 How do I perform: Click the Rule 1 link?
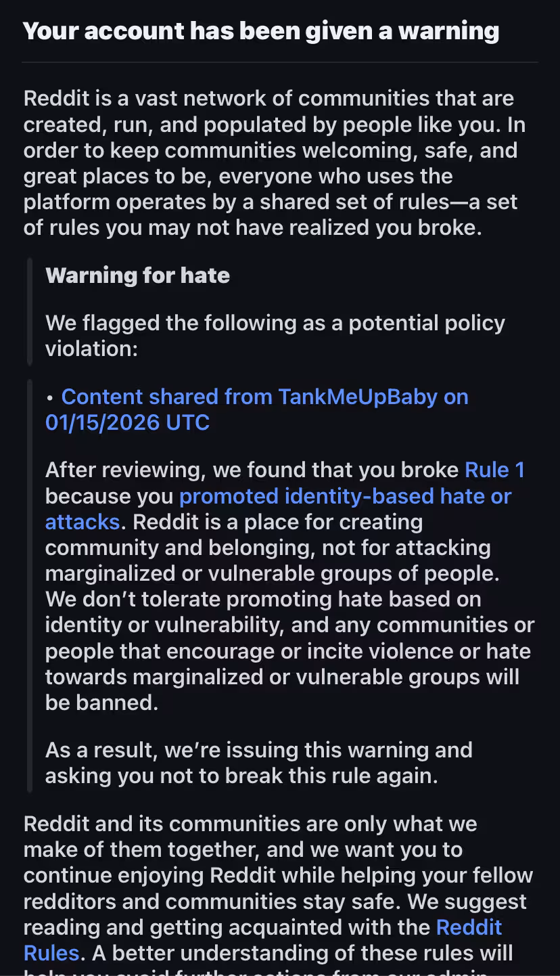pyautogui.click(x=494, y=470)
